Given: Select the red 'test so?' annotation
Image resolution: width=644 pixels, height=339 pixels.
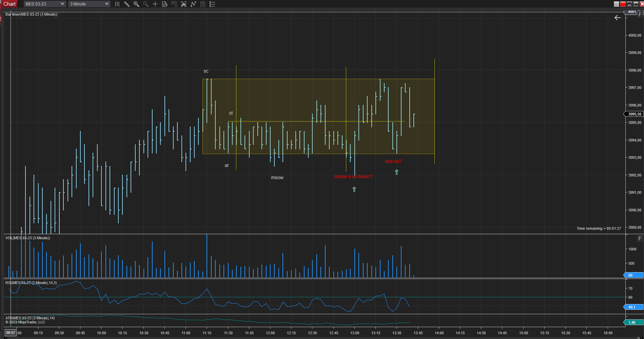Looking at the screenshot, I should (x=393, y=161).
